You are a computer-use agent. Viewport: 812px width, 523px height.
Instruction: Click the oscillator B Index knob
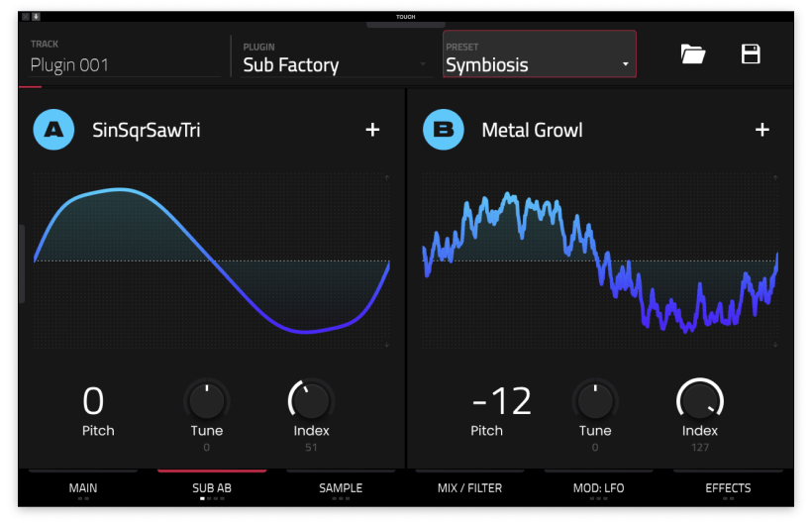coord(700,401)
